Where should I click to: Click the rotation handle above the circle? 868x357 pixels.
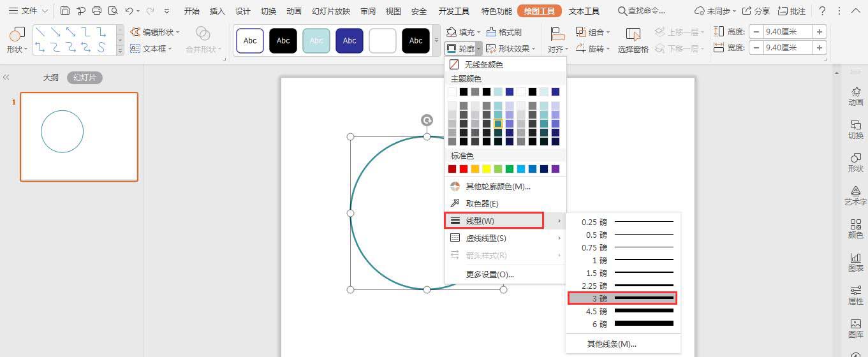(x=427, y=120)
